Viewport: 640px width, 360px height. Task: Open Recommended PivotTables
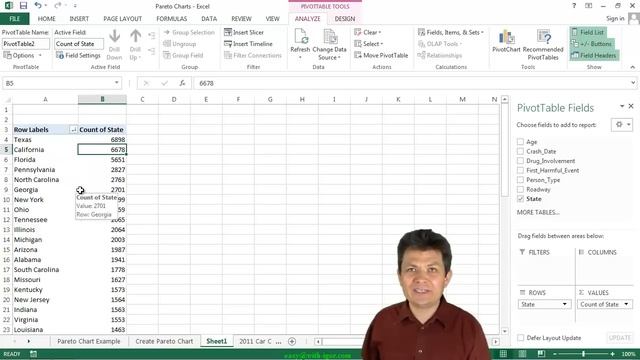pos(543,45)
